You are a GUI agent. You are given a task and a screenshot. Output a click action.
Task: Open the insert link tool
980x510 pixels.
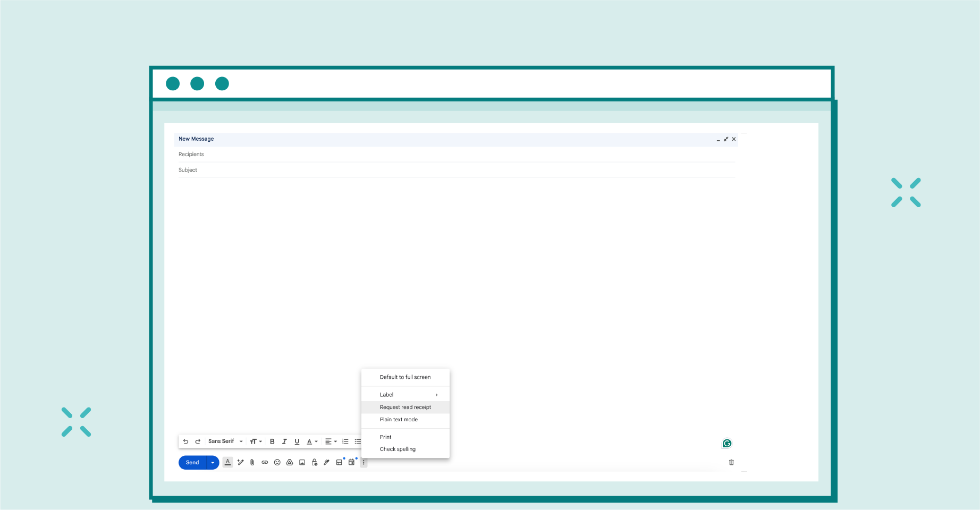click(265, 462)
